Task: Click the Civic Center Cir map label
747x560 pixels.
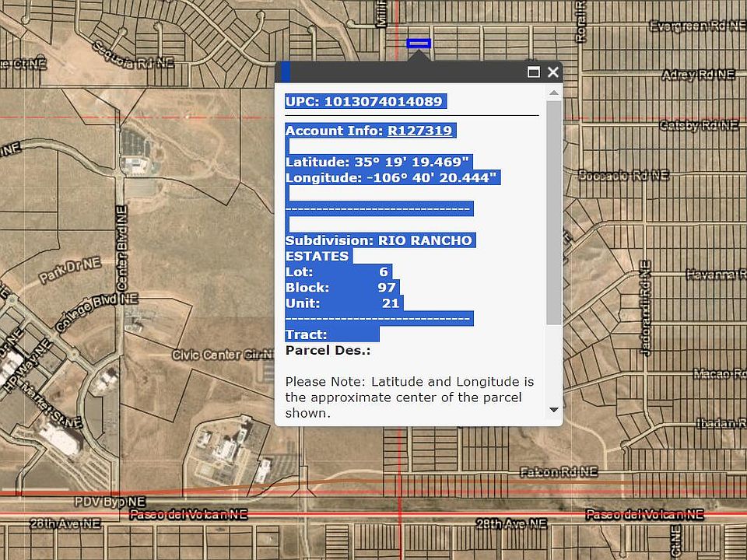Action: pos(223,355)
